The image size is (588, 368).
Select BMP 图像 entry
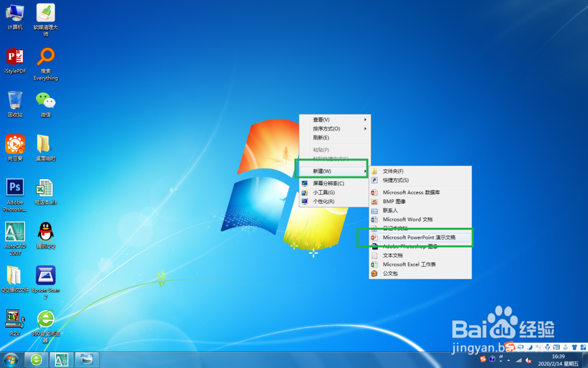[x=420, y=201]
